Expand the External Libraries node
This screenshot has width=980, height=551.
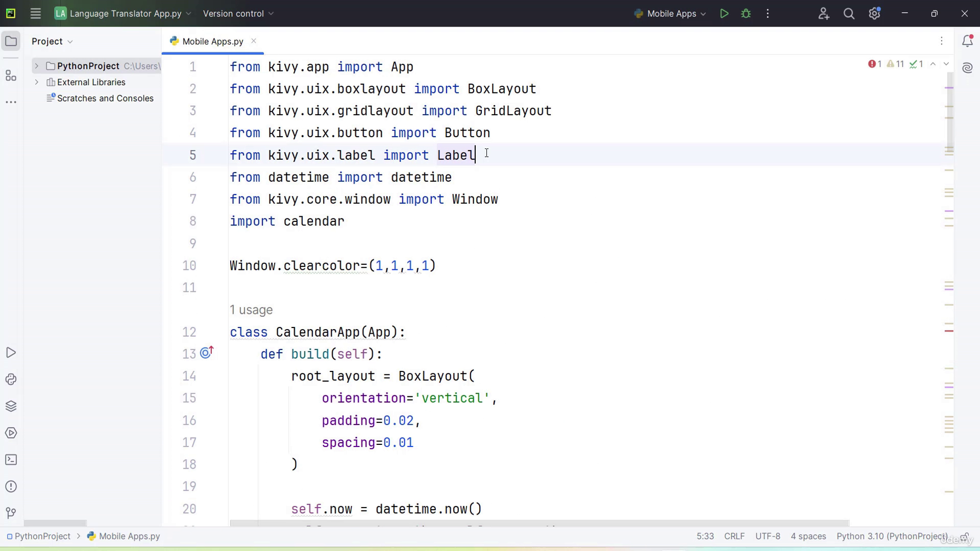click(x=36, y=82)
